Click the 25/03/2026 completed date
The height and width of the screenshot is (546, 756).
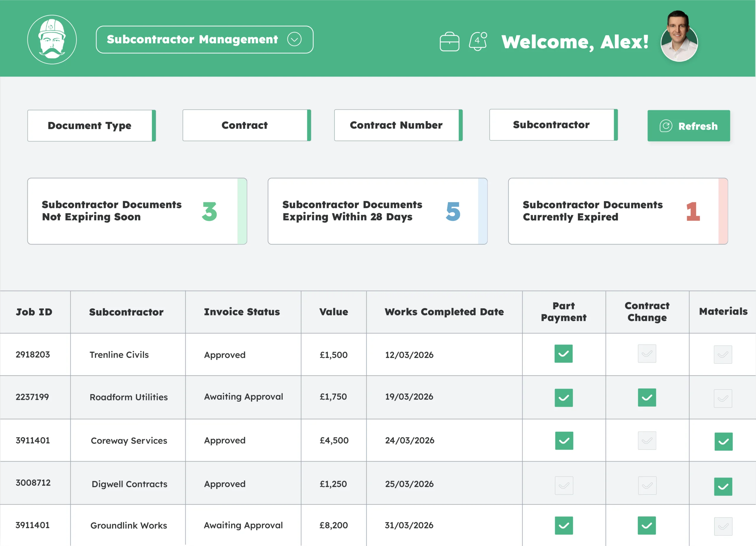409,484
